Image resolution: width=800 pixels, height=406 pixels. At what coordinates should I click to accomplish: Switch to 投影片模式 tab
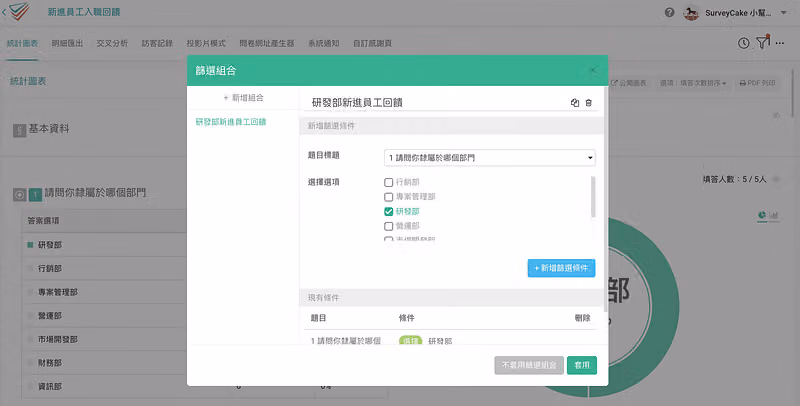pyautogui.click(x=206, y=43)
